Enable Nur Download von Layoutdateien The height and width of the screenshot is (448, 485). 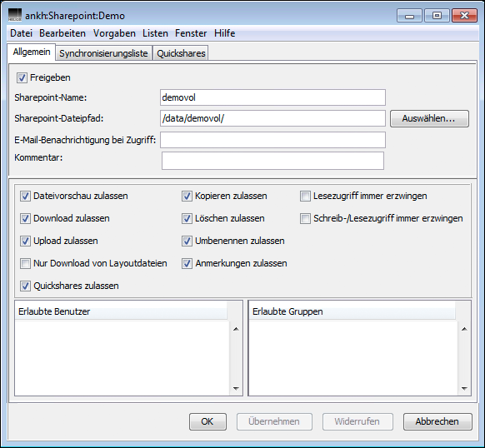pos(25,263)
